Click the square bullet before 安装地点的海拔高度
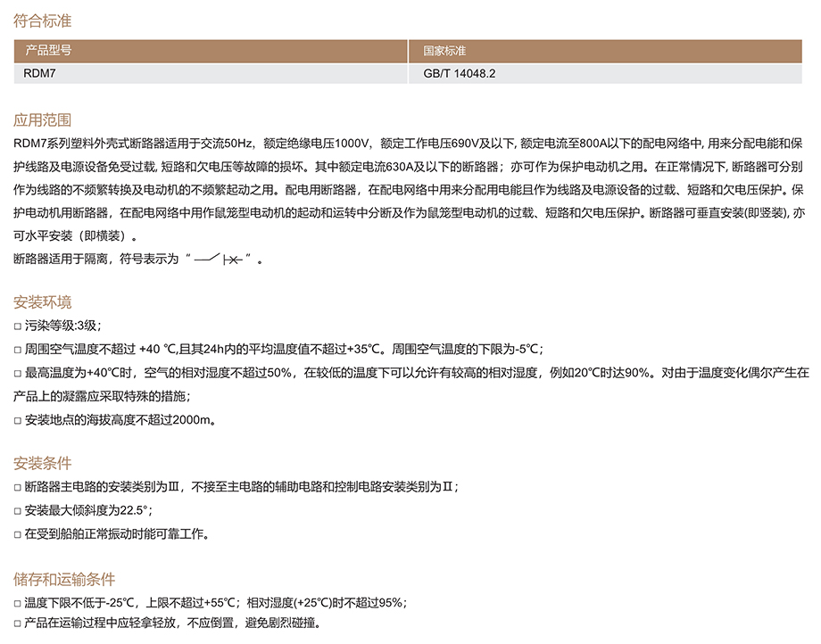This screenshot has width=821, height=644. 18,419
